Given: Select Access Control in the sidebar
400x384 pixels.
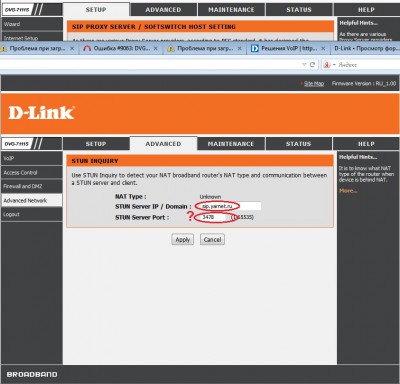Looking at the screenshot, I should click(x=31, y=172).
